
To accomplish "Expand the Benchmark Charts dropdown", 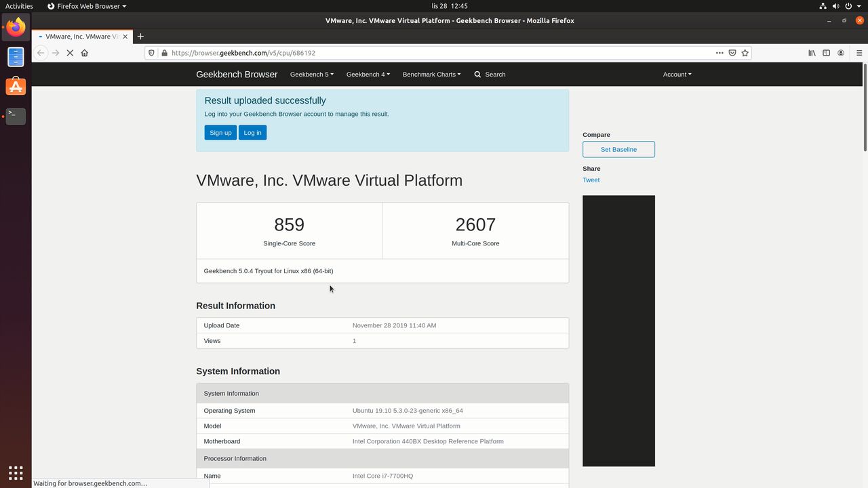I will click(432, 75).
